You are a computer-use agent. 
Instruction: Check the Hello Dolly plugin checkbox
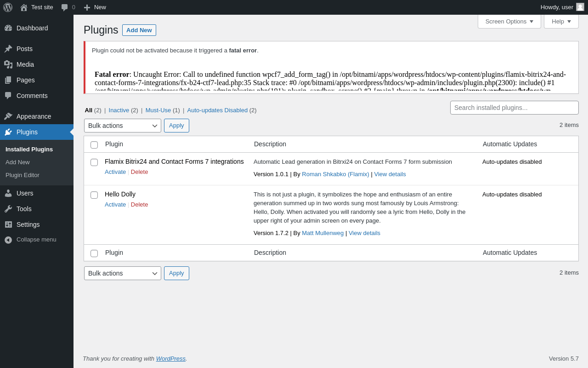pos(94,195)
